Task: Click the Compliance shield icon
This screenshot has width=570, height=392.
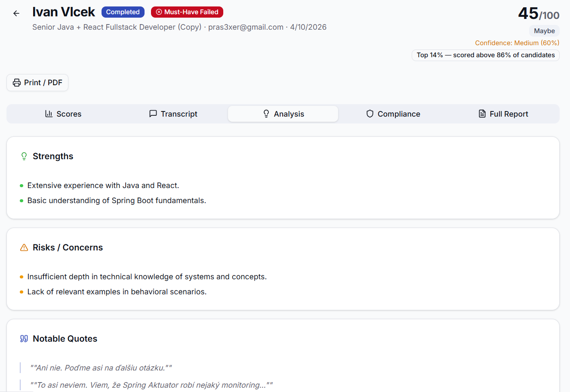Action: [x=370, y=114]
